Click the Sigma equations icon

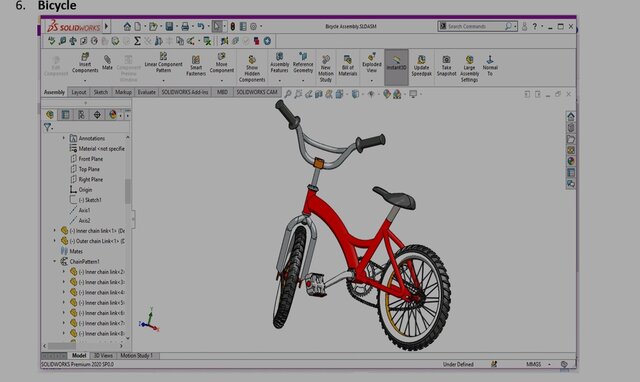[137, 41]
